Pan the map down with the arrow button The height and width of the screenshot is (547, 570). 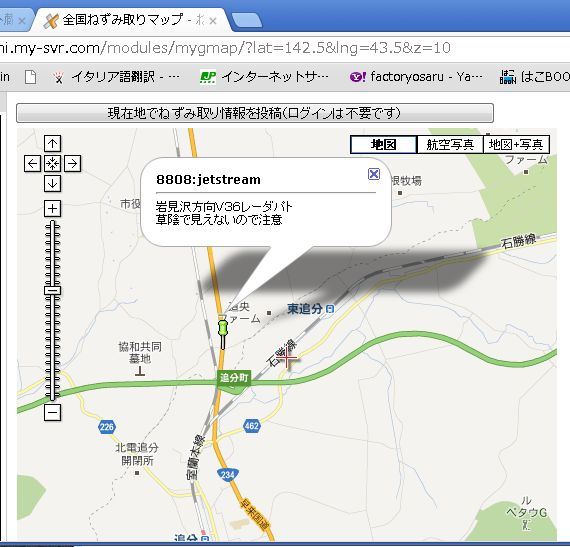(52, 184)
